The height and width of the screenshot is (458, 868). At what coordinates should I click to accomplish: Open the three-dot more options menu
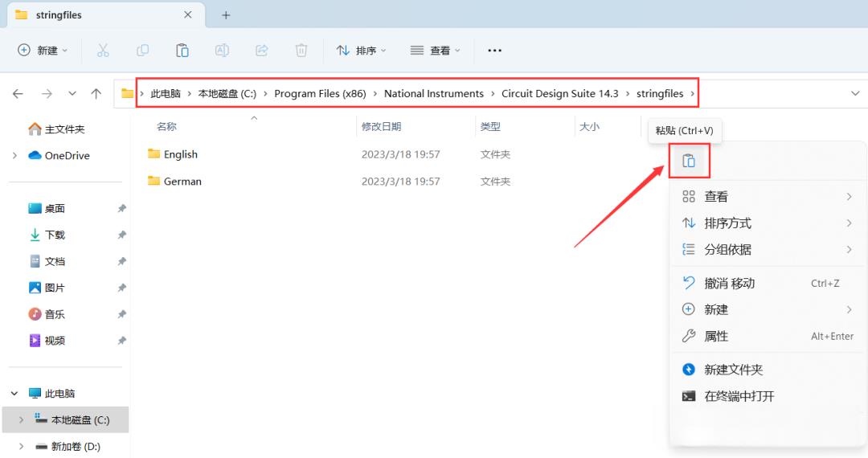click(494, 51)
